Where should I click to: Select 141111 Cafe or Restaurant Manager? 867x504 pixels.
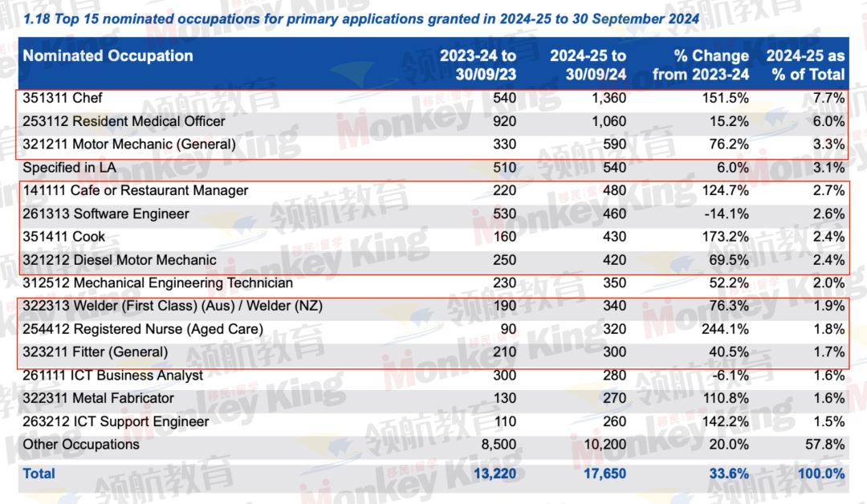click(135, 191)
